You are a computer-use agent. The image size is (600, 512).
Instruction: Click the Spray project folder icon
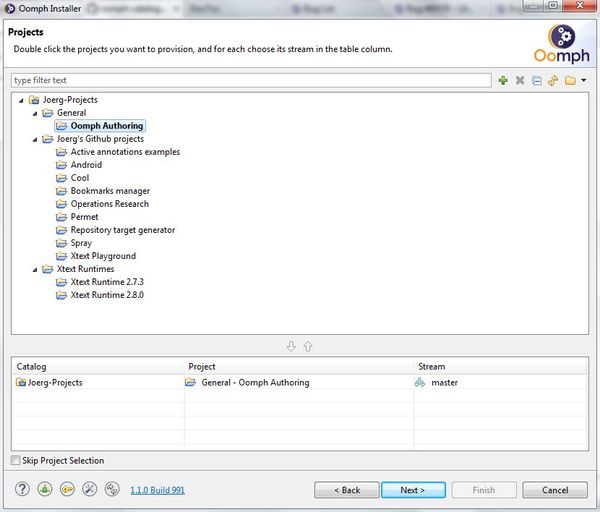pos(61,243)
